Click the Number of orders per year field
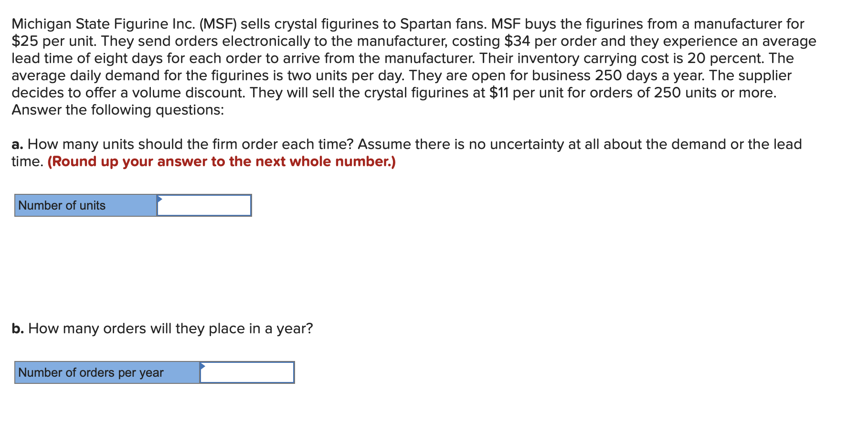 tap(247, 372)
